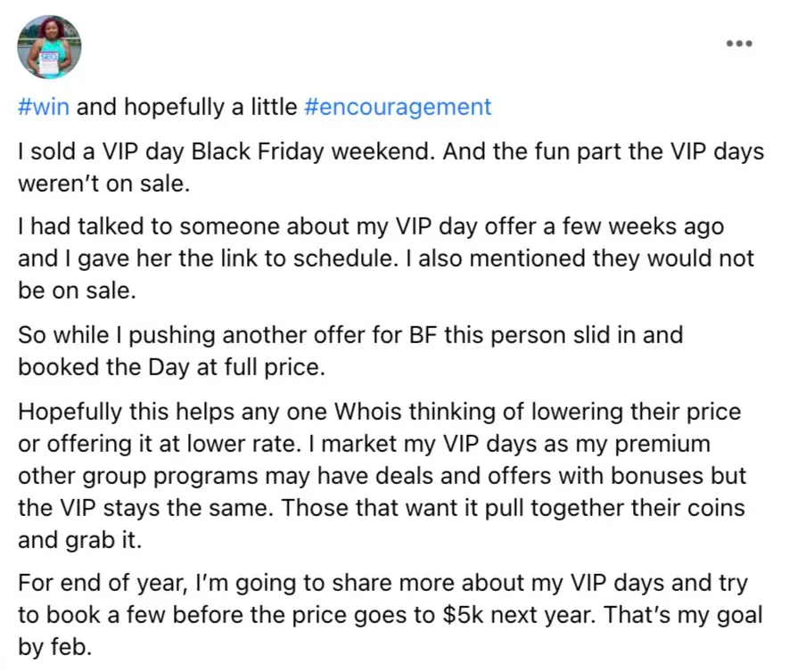Click the text "and hopefully a little"
This screenshot has height=672, width=789.
[x=186, y=107]
